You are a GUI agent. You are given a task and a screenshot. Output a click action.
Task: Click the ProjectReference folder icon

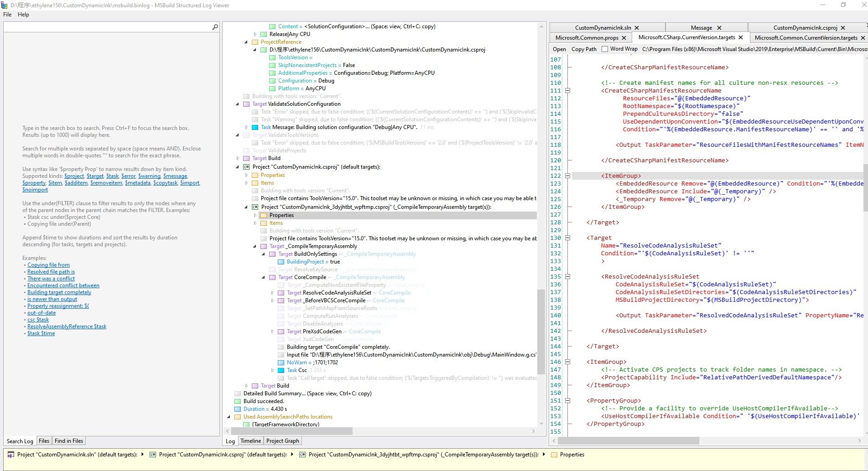pos(255,42)
